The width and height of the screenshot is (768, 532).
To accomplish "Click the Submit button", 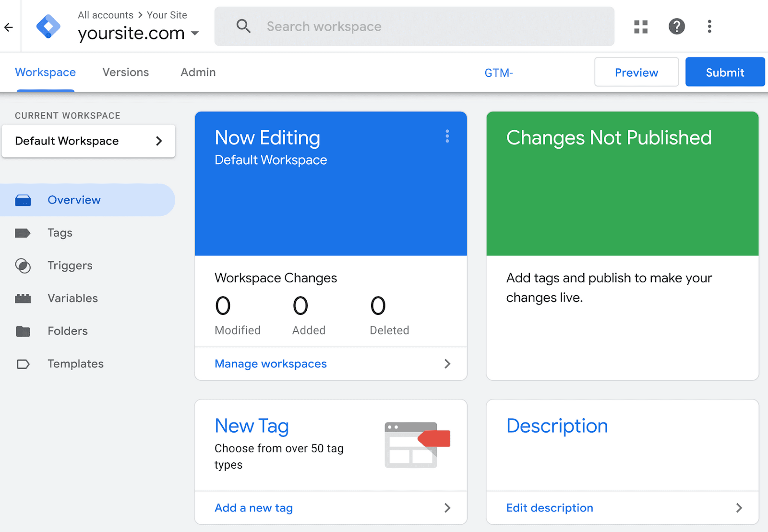I will pos(725,72).
